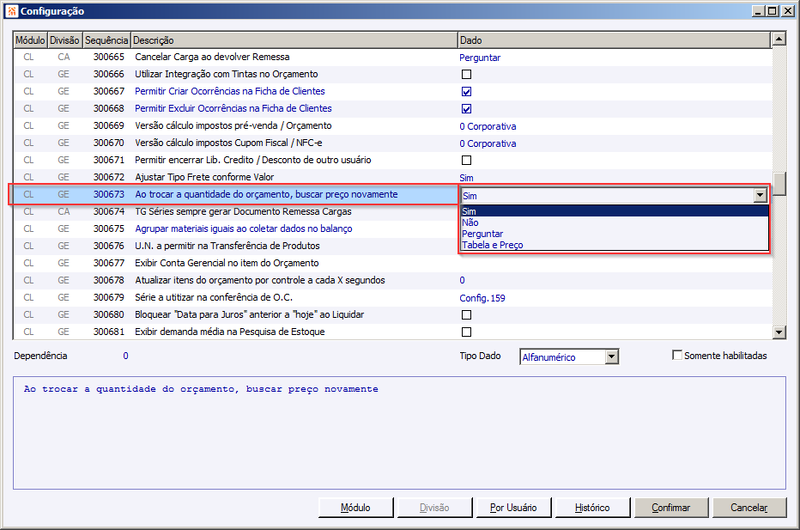Select row Agrupar materiais iguais ao coletar dados

(x=236, y=229)
